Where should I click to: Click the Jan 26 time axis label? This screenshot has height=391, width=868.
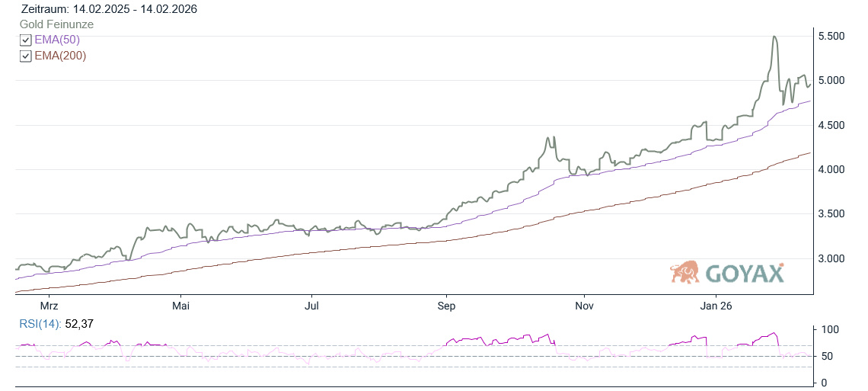[x=716, y=306]
